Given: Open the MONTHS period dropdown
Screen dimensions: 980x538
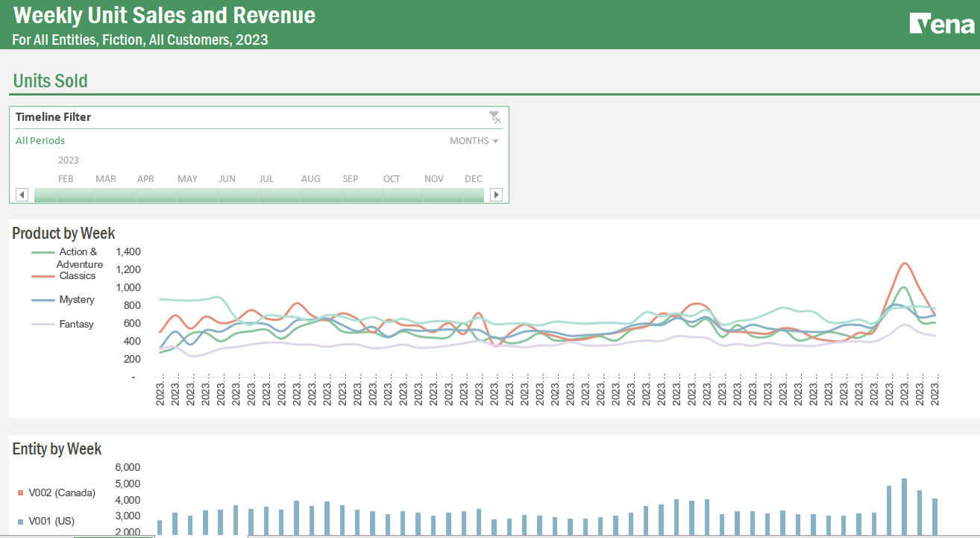Looking at the screenshot, I should (x=474, y=140).
